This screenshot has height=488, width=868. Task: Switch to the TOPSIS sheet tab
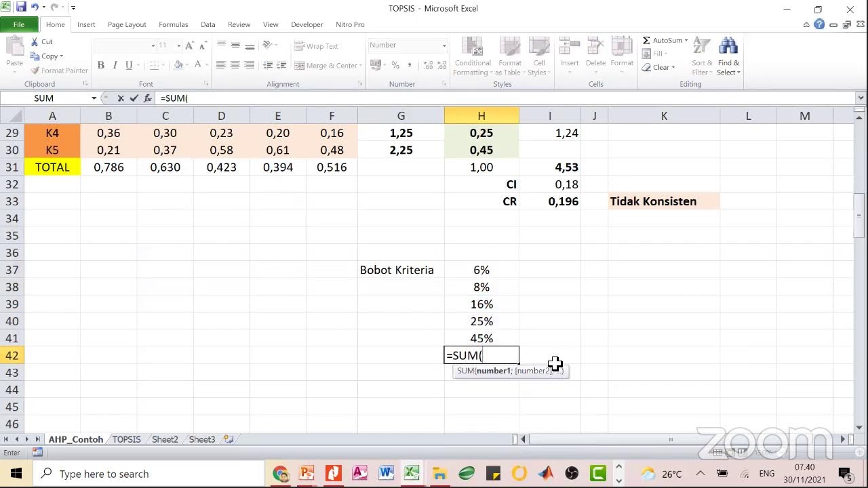(127, 439)
